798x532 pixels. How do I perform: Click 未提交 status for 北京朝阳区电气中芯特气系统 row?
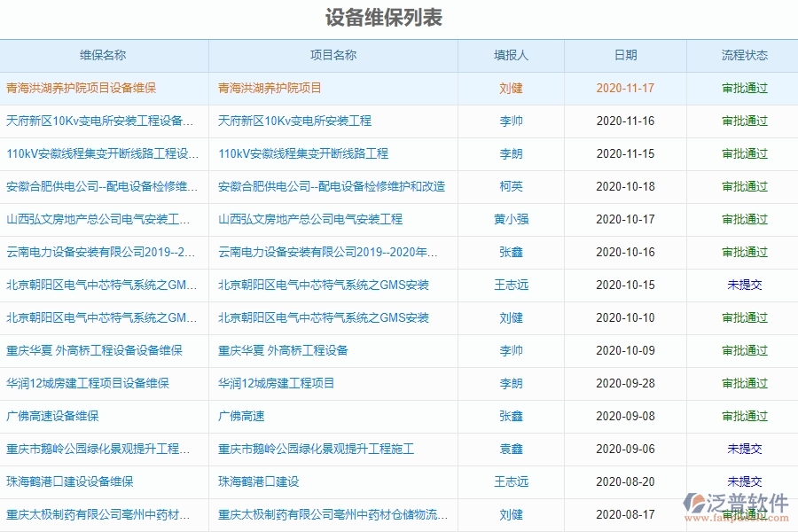coord(743,285)
